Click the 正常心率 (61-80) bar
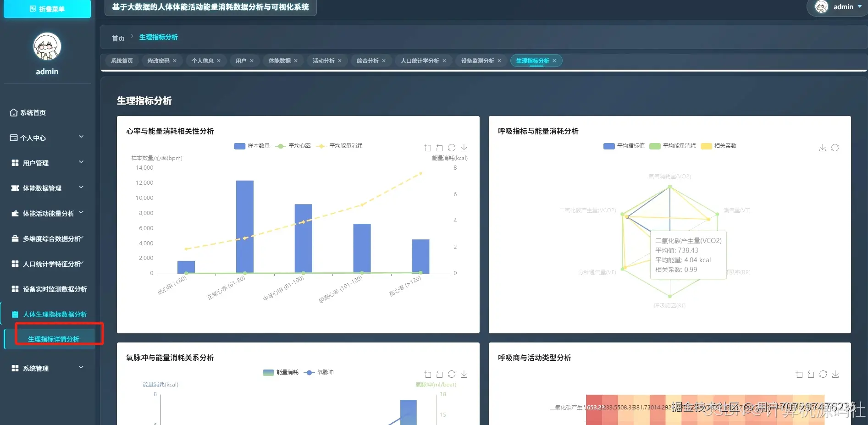 tap(245, 227)
